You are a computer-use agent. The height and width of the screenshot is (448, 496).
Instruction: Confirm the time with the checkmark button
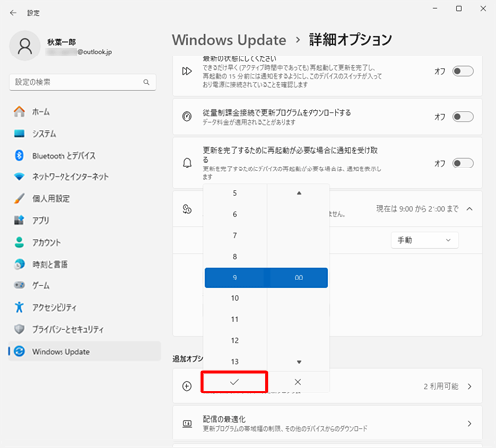(234, 382)
